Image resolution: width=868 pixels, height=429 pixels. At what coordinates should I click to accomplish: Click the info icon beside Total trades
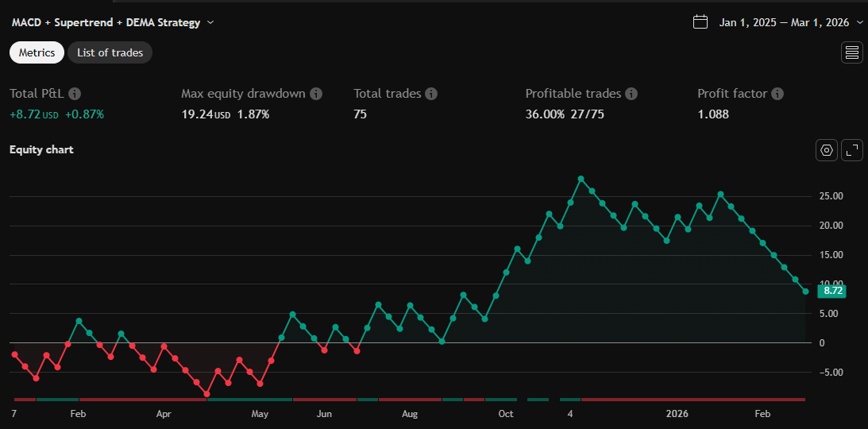tap(431, 94)
